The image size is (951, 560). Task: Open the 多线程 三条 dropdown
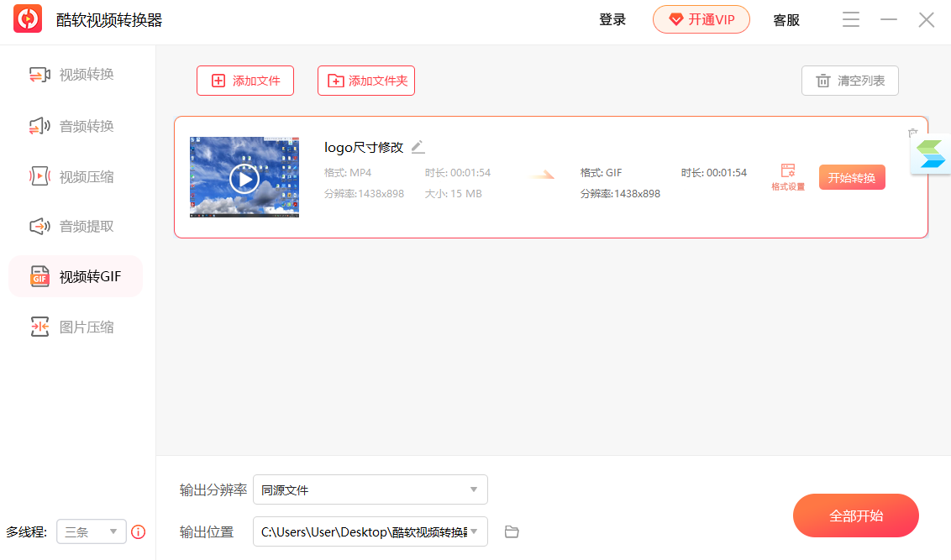(x=91, y=531)
